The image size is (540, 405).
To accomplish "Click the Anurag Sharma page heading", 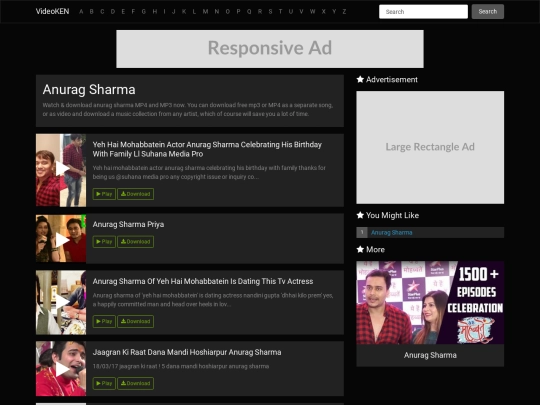I will click(x=89, y=90).
